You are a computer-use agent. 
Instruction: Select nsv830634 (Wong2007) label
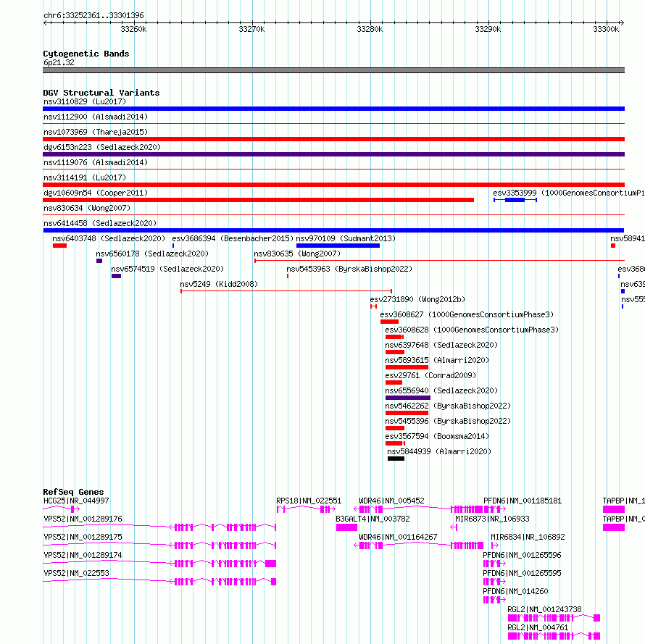[87, 208]
